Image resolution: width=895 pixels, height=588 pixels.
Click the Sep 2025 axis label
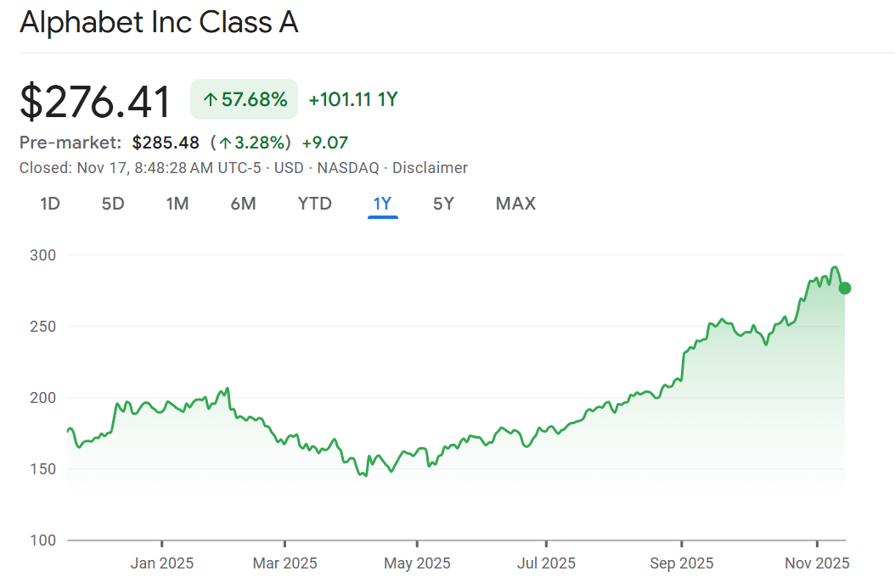(681, 563)
